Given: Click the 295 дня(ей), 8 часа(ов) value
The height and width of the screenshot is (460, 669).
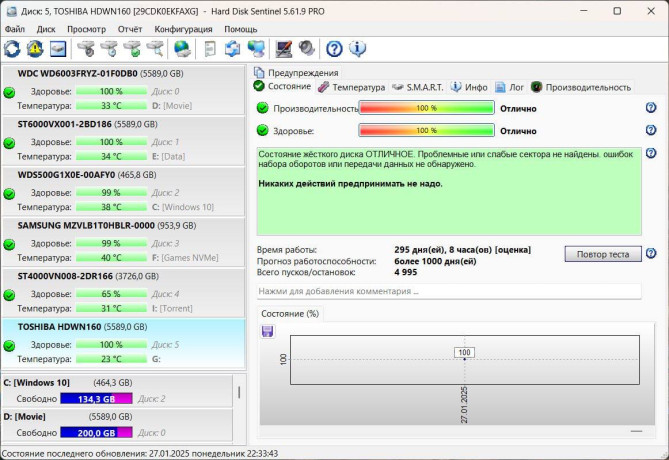Looking at the screenshot, I should [462, 250].
